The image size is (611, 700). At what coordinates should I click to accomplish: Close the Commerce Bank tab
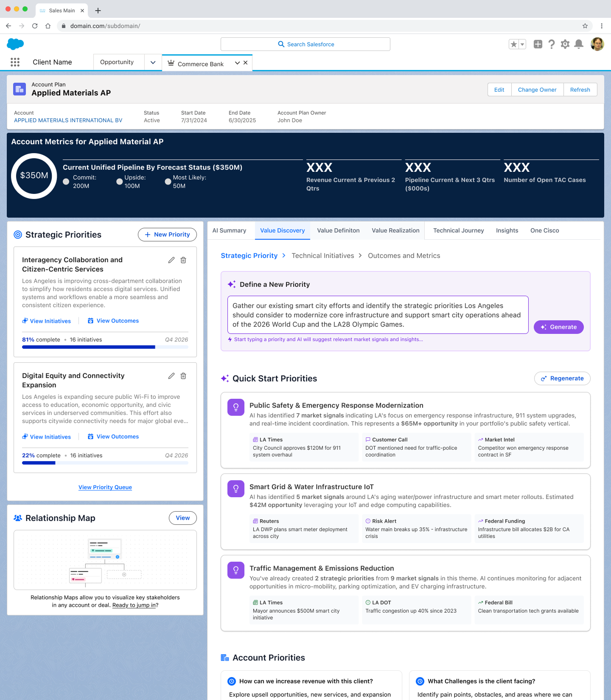[245, 63]
